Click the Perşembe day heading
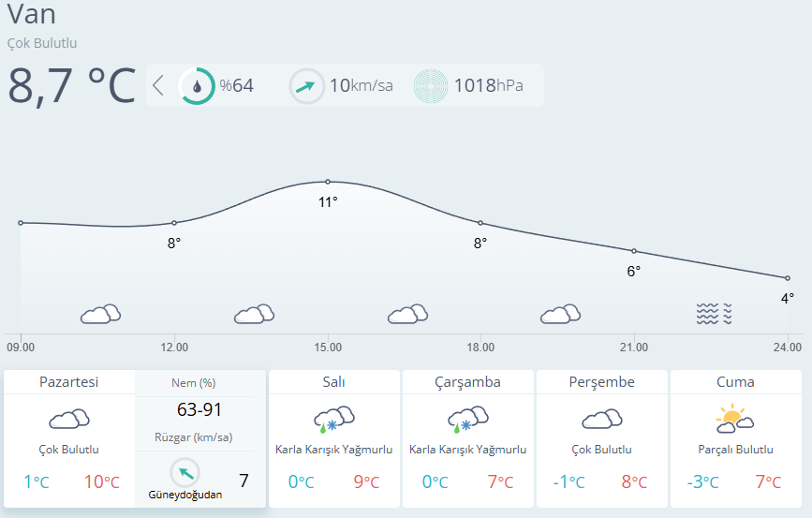 (x=601, y=382)
